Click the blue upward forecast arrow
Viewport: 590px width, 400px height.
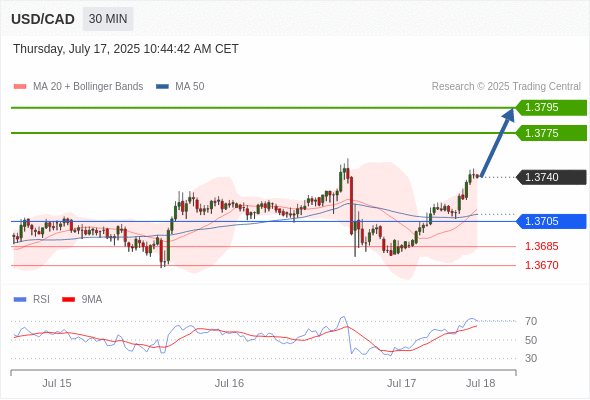[x=497, y=143]
